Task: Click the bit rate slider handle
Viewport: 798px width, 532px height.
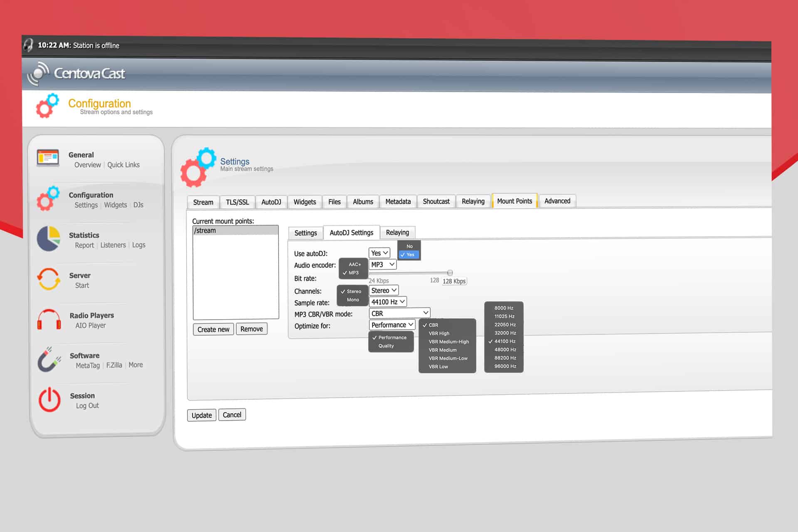Action: click(x=450, y=273)
